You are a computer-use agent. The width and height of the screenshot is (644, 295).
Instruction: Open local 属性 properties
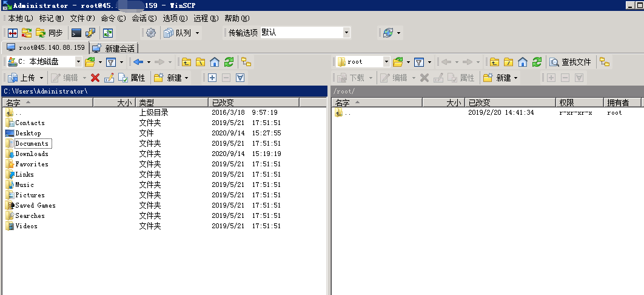pyautogui.click(x=132, y=78)
